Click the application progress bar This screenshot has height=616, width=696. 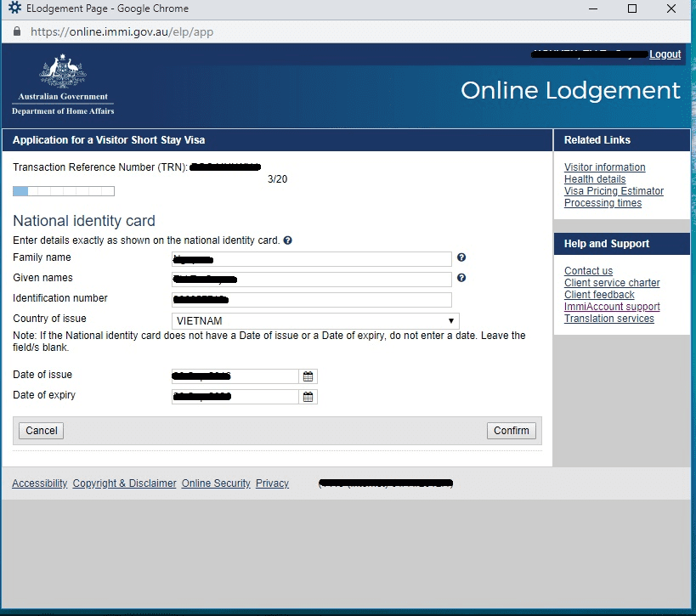[x=64, y=191]
